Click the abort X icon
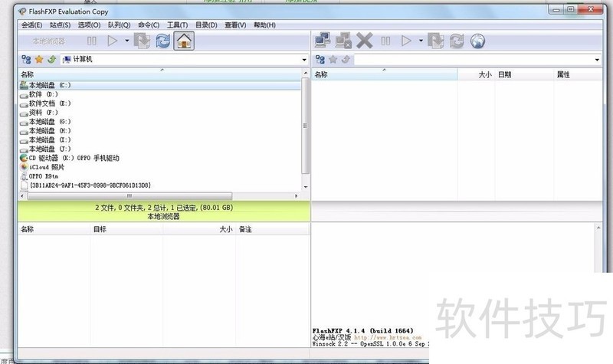The image size is (613, 364). pyautogui.click(x=365, y=41)
